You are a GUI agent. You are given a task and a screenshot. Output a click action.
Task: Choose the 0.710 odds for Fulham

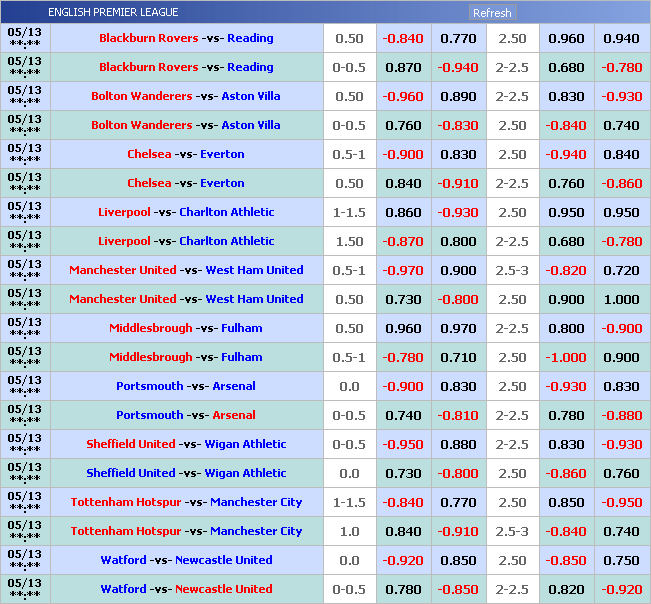458,358
